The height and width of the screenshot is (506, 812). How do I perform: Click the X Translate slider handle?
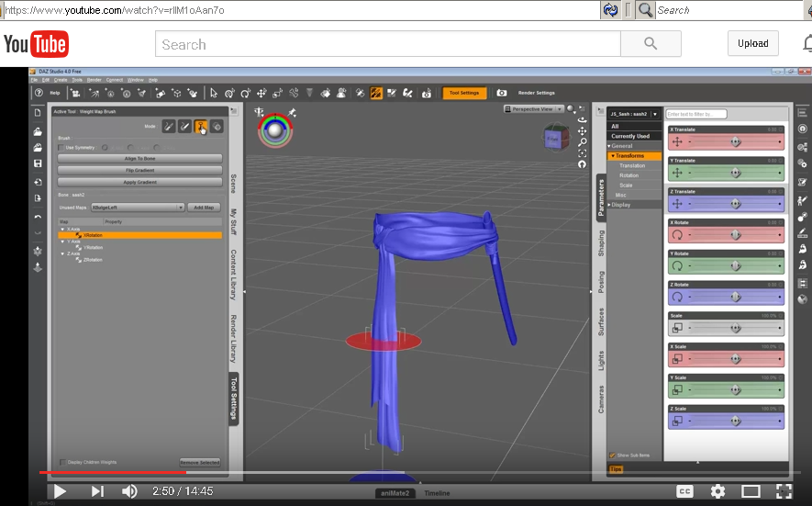coord(735,142)
